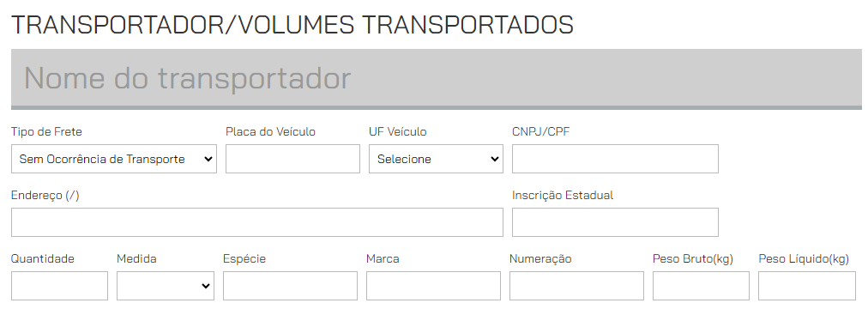868x309 pixels.
Task: Click the Espécie input box
Action: point(290,286)
